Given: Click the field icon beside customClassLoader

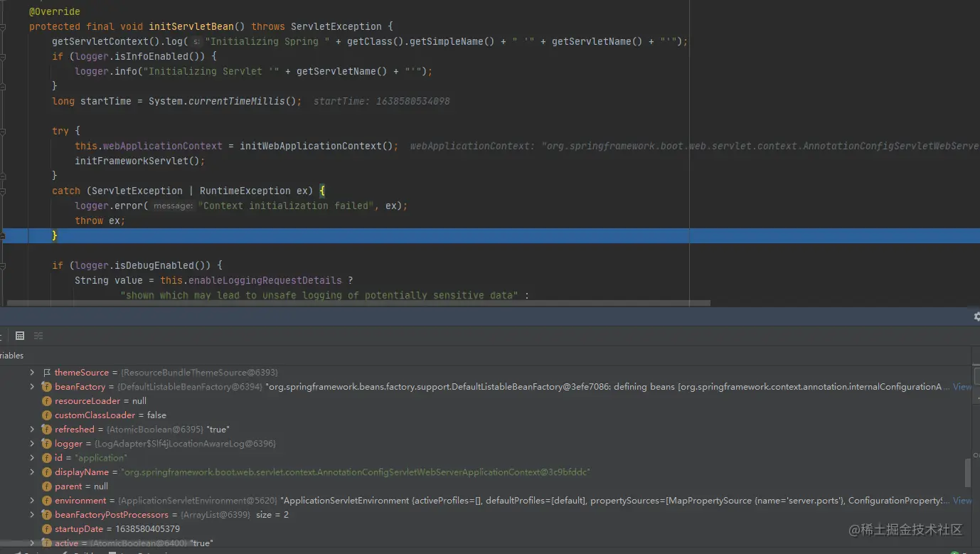Looking at the screenshot, I should point(47,415).
